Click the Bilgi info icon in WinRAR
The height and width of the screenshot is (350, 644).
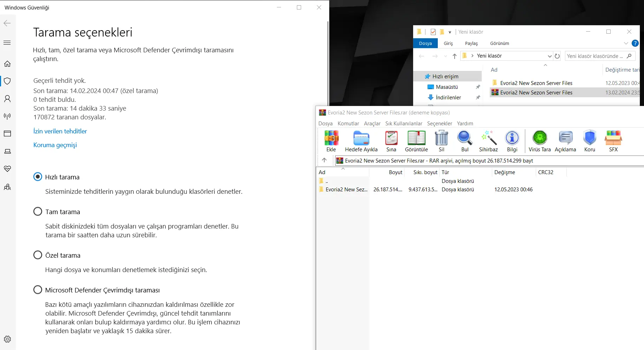(x=512, y=138)
